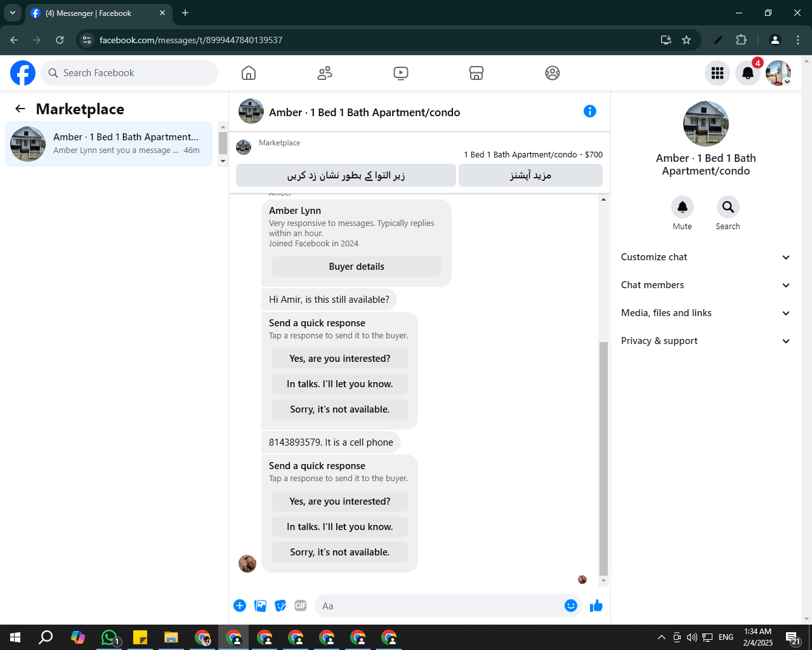The image size is (812, 650).
Task: Open the Marketplace storefront icon
Action: 476,73
